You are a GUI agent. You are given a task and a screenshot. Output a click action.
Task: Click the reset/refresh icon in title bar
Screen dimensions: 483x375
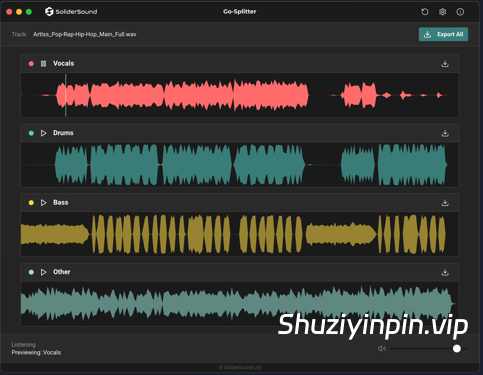425,12
